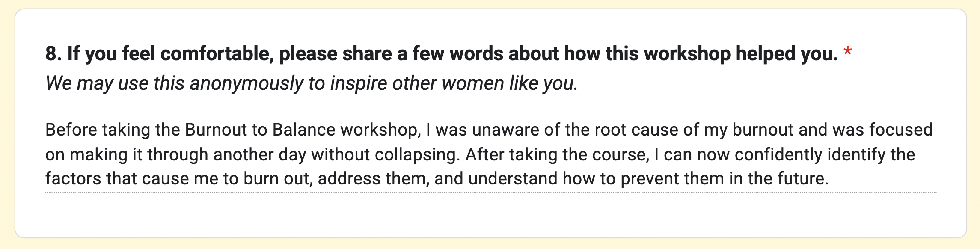
Task: Click the word "anonymously" in the description
Action: [x=246, y=83]
